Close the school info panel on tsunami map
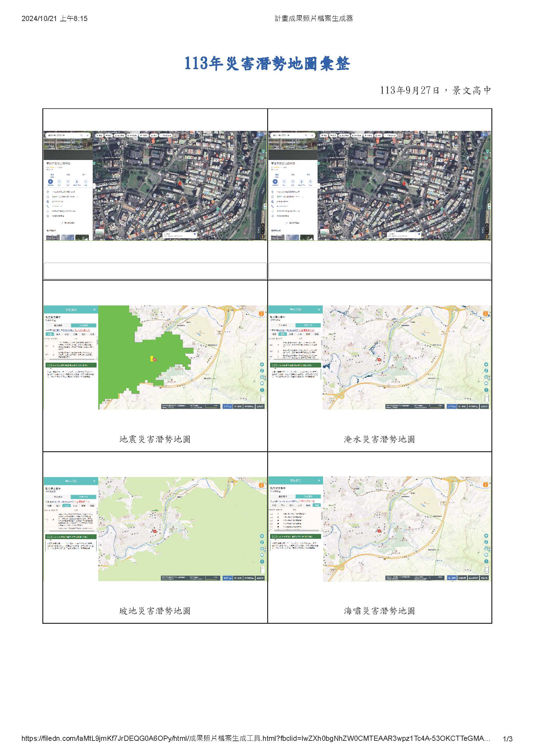The width and height of the screenshot is (534, 756). 319,480
